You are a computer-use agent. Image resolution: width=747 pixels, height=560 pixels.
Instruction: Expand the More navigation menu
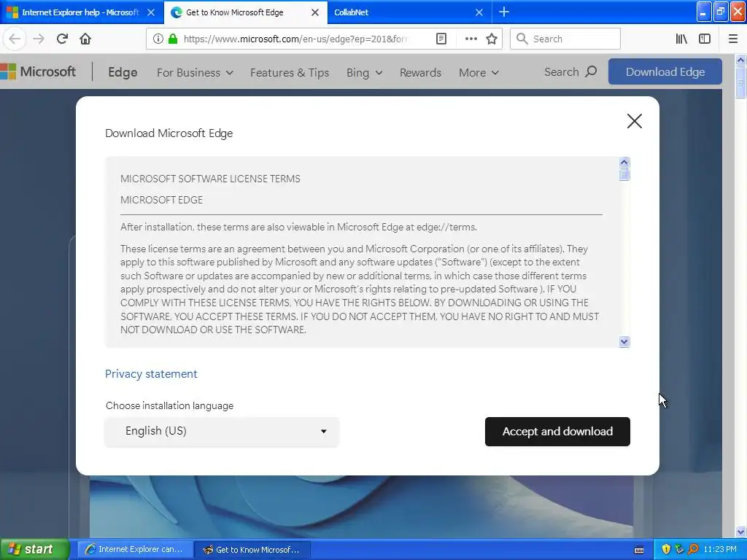[479, 72]
